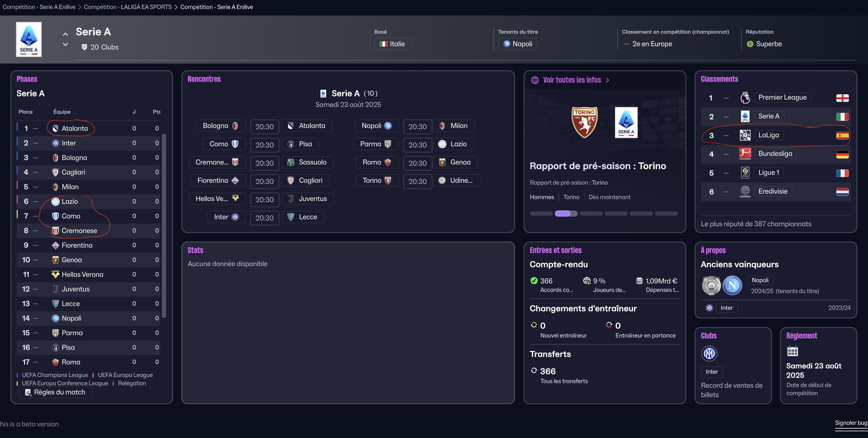Open Règles du match button
This screenshot has height=438, width=868.
click(56, 392)
